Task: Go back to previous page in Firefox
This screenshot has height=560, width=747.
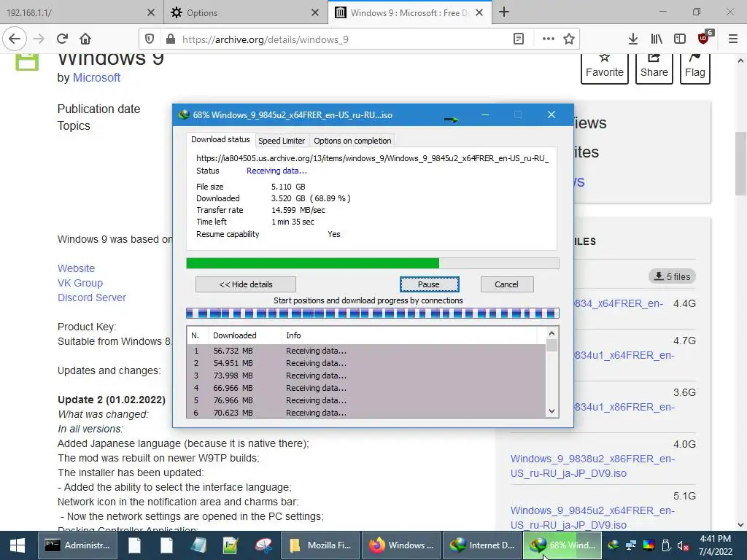Action: (15, 39)
